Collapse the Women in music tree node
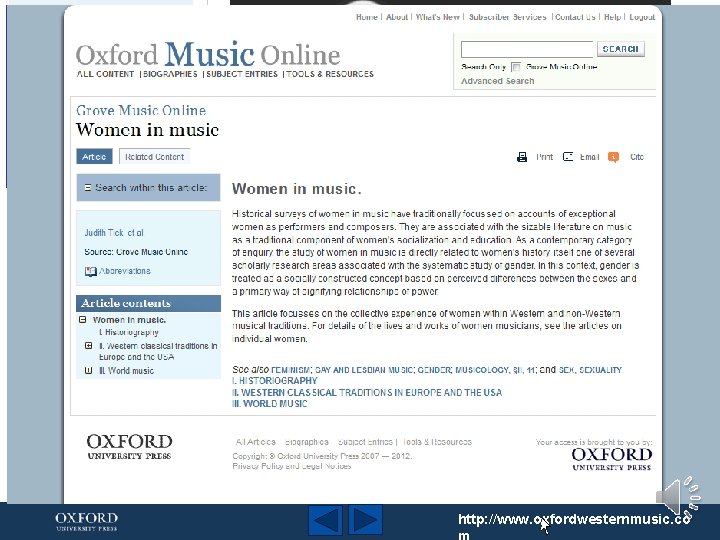 click(x=83, y=320)
